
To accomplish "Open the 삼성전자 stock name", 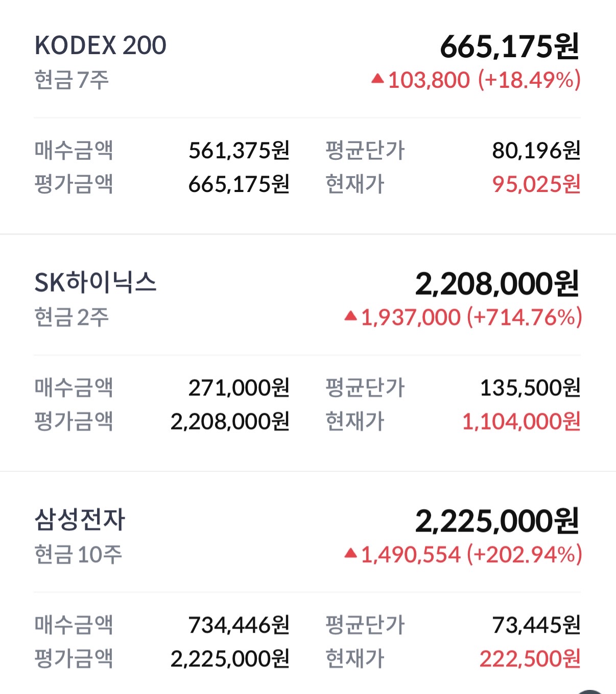I will (x=80, y=520).
